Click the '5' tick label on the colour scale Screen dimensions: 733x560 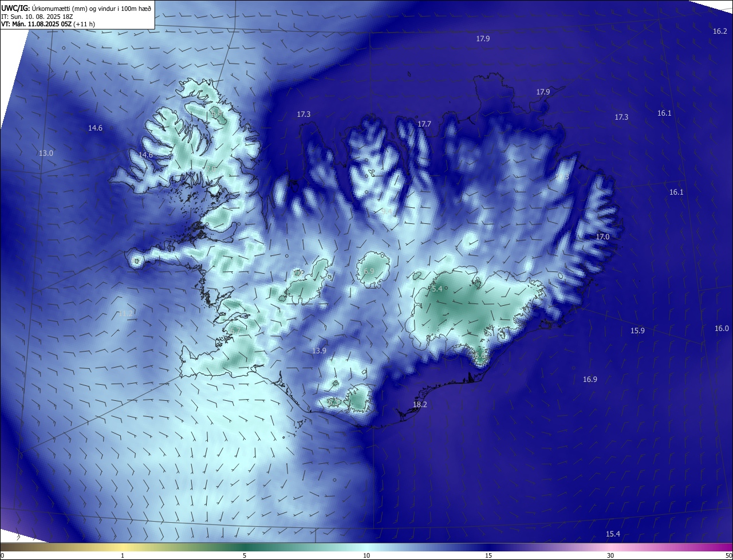pos(245,555)
